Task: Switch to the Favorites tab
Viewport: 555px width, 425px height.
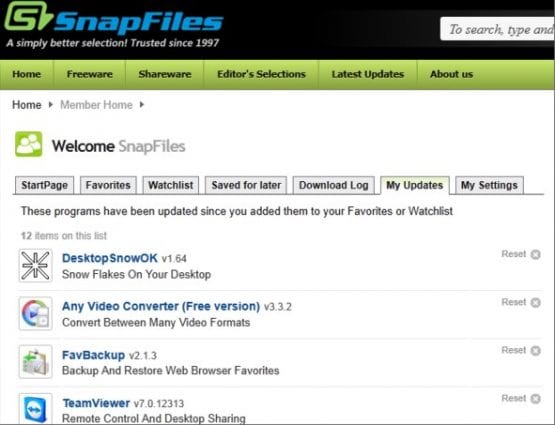Action: [108, 185]
